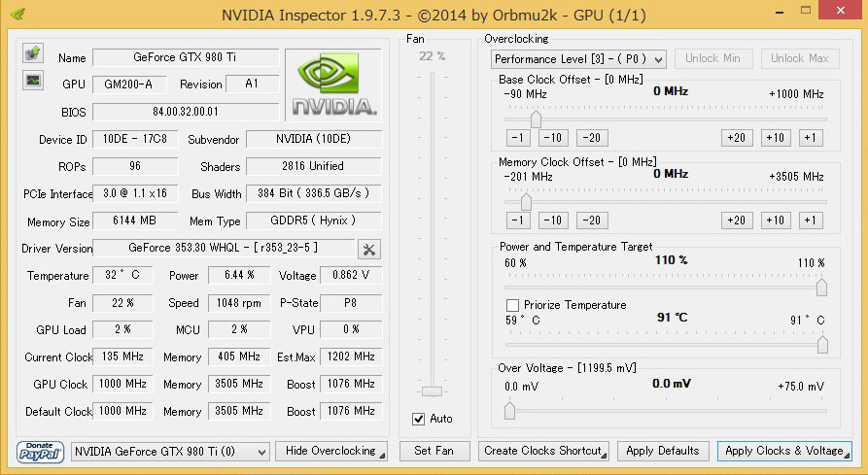Click the vertical Fan speed slider handle
The height and width of the screenshot is (475, 868).
pos(432,391)
